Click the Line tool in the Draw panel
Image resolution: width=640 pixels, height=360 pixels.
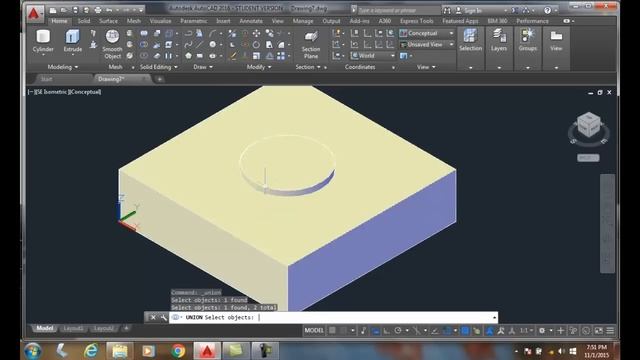pos(200,44)
